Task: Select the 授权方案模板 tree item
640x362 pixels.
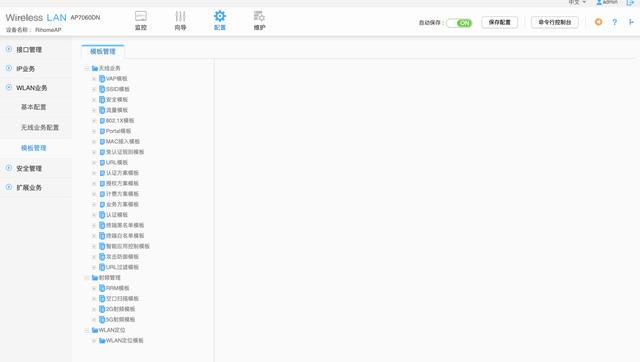Action: coord(122,183)
